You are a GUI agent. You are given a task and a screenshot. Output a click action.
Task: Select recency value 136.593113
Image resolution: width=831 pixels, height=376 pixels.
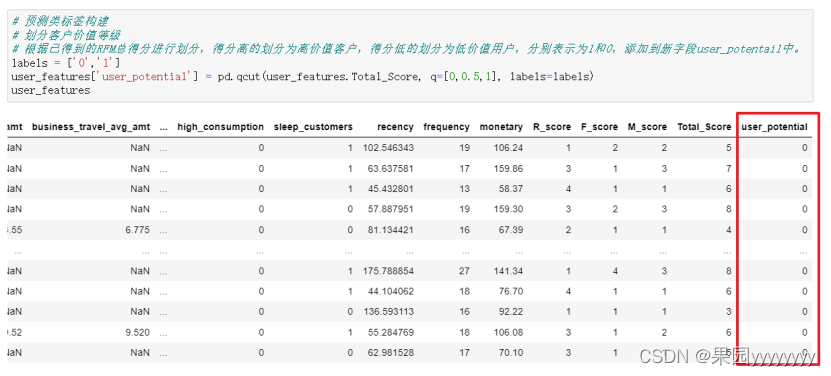tap(388, 312)
